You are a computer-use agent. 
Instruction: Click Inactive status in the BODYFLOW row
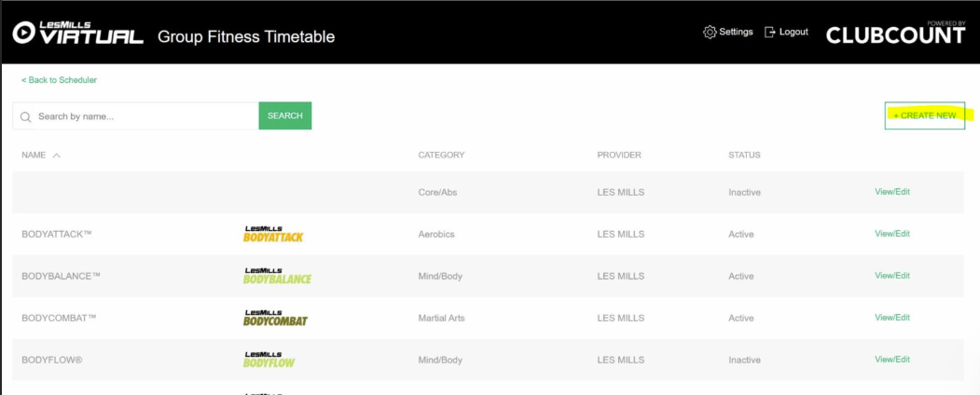[744, 360]
